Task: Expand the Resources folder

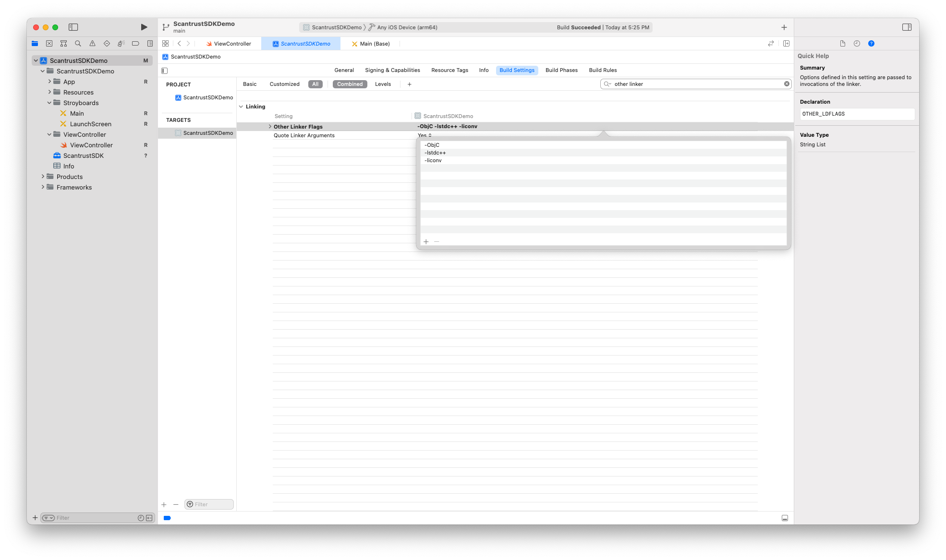Action: coord(49,92)
